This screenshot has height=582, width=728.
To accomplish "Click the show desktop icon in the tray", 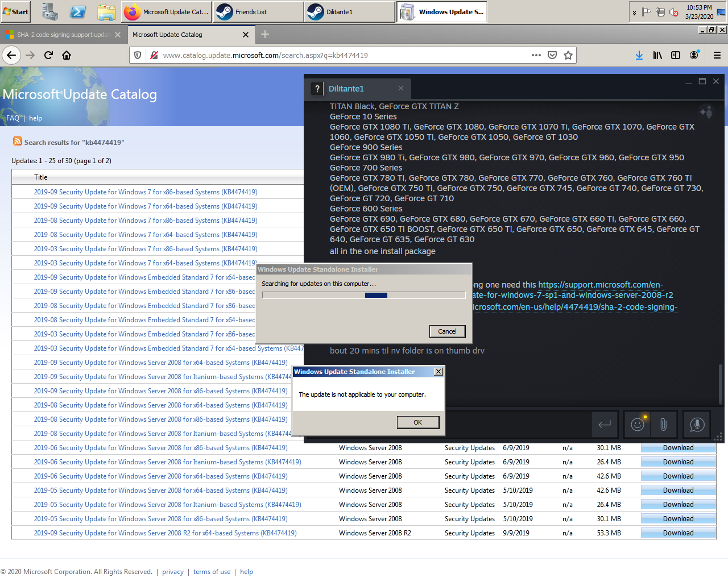I will point(721,12).
